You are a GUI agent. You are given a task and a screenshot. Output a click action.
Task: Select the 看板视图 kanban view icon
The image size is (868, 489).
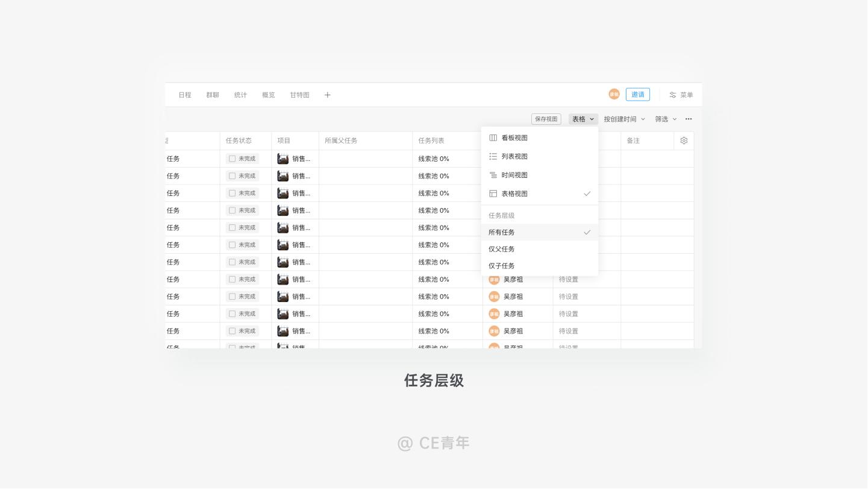(x=493, y=137)
